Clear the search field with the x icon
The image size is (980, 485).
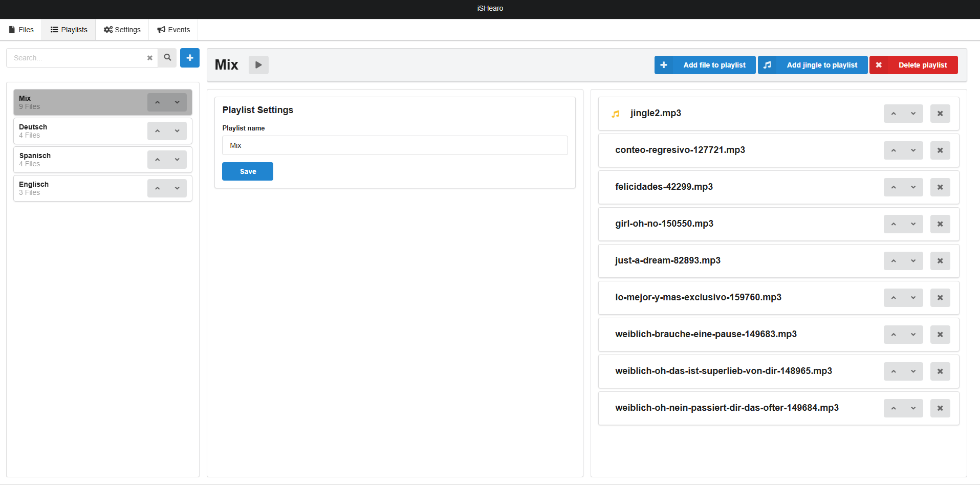click(x=150, y=58)
